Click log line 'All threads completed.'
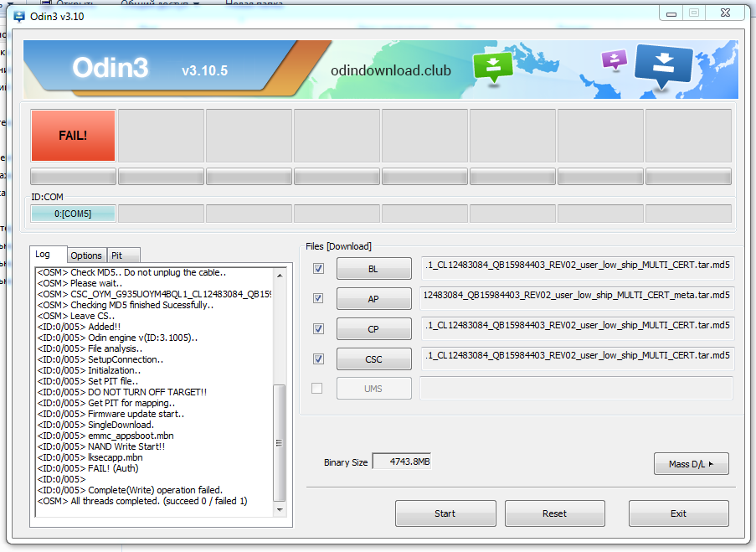 pyautogui.click(x=115, y=502)
